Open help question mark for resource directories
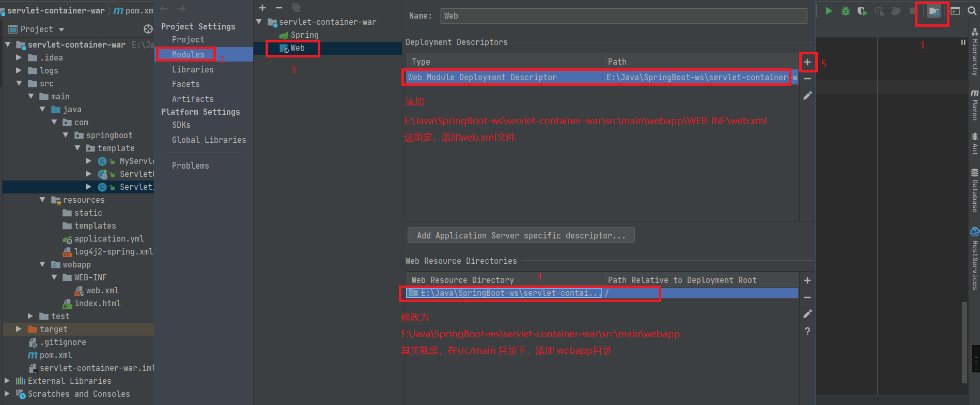 tap(807, 331)
